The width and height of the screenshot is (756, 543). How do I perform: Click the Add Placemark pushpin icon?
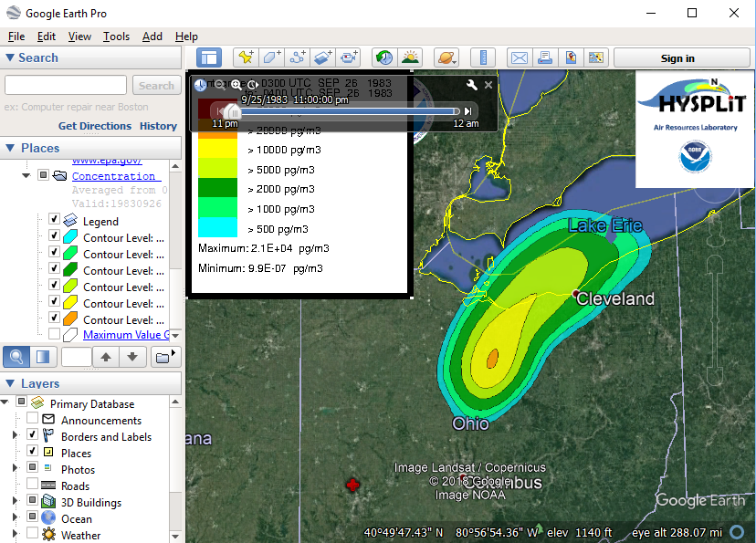point(245,57)
